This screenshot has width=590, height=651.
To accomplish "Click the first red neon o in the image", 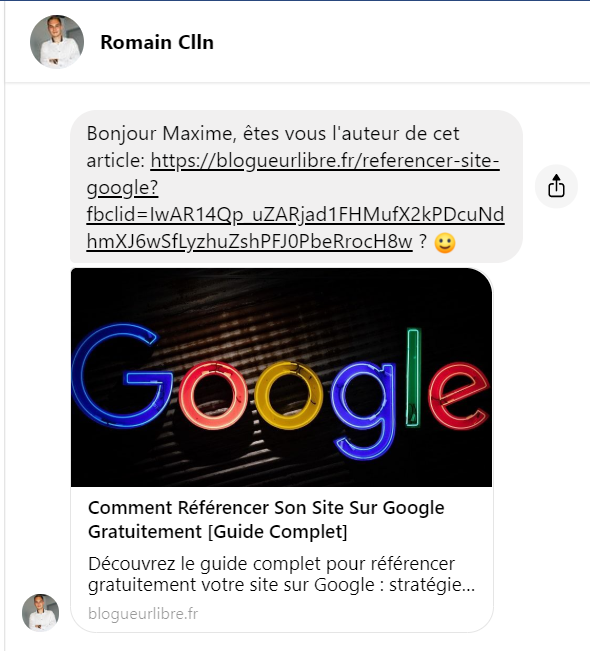I will (213, 395).
